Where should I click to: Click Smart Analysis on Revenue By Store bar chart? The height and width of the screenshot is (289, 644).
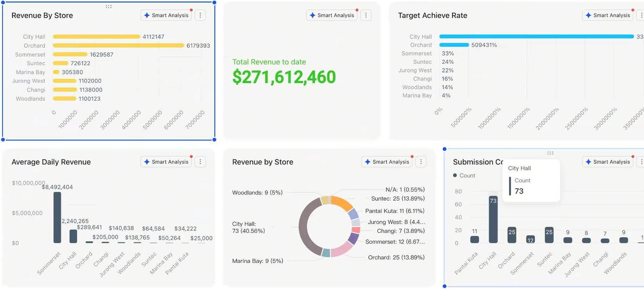coord(166,15)
